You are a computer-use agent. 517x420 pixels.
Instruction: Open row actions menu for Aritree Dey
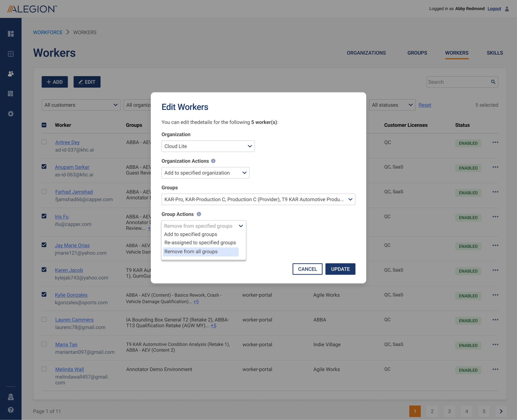coord(495,142)
